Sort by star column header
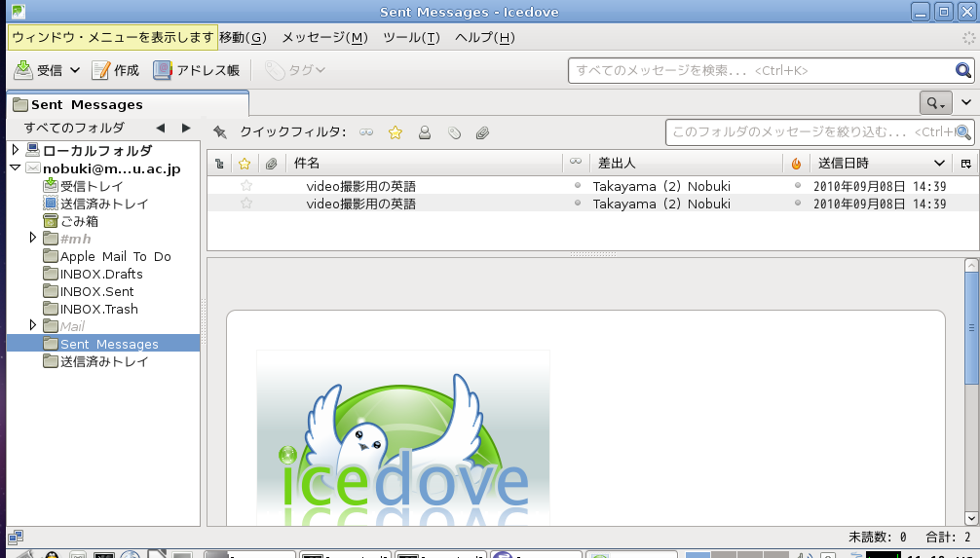The width and height of the screenshot is (980, 558). coord(245,164)
